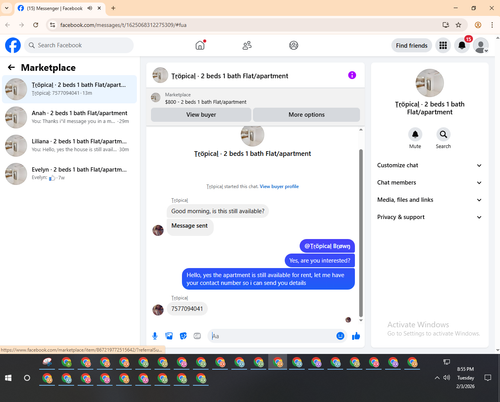Click More options button
The image size is (500, 402).
coord(306,115)
